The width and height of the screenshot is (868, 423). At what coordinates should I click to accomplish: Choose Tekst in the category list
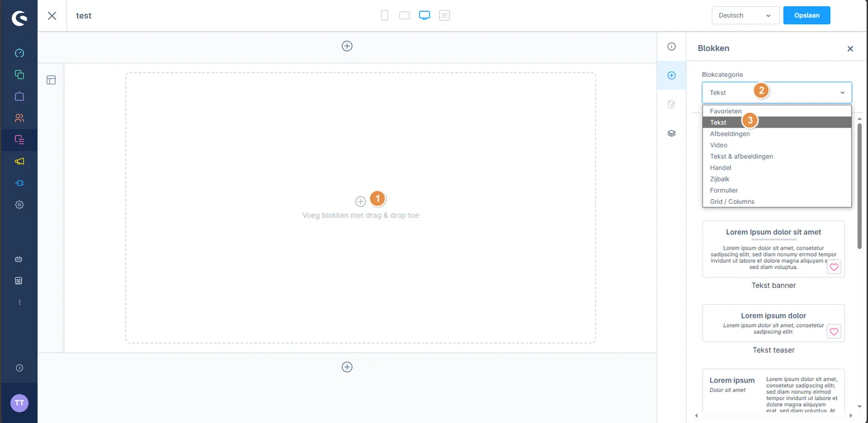(777, 123)
